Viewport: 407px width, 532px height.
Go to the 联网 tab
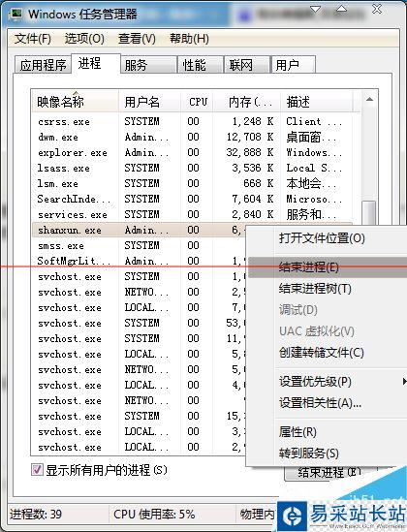coord(247,65)
